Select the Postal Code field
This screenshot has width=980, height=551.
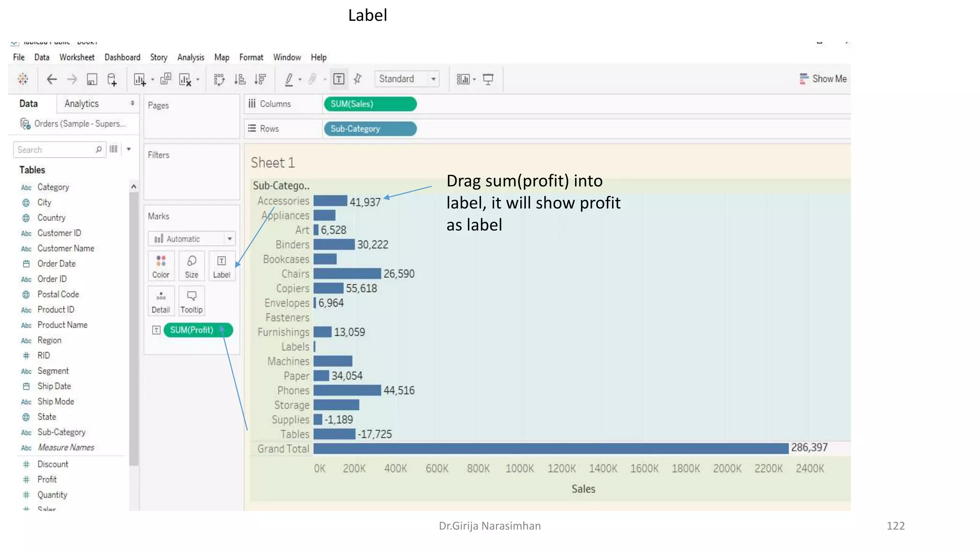(x=58, y=295)
